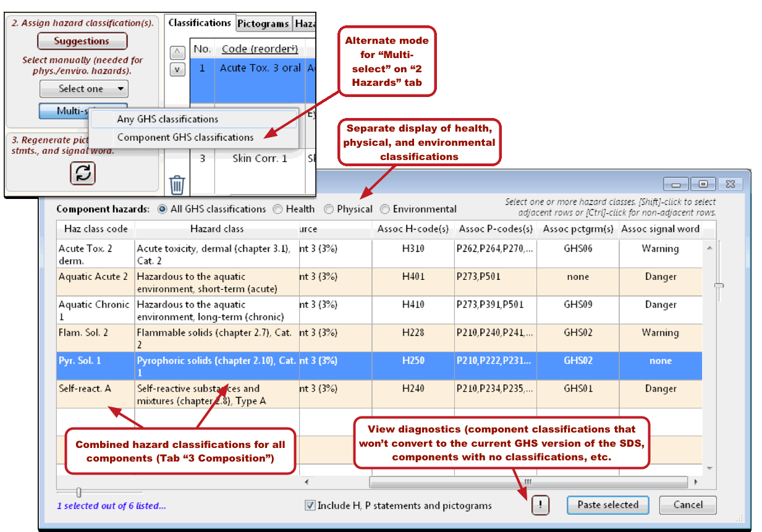Sort by Hazard class column header
Image resolution: width=762 pixels, height=532 pixels.
point(217,229)
